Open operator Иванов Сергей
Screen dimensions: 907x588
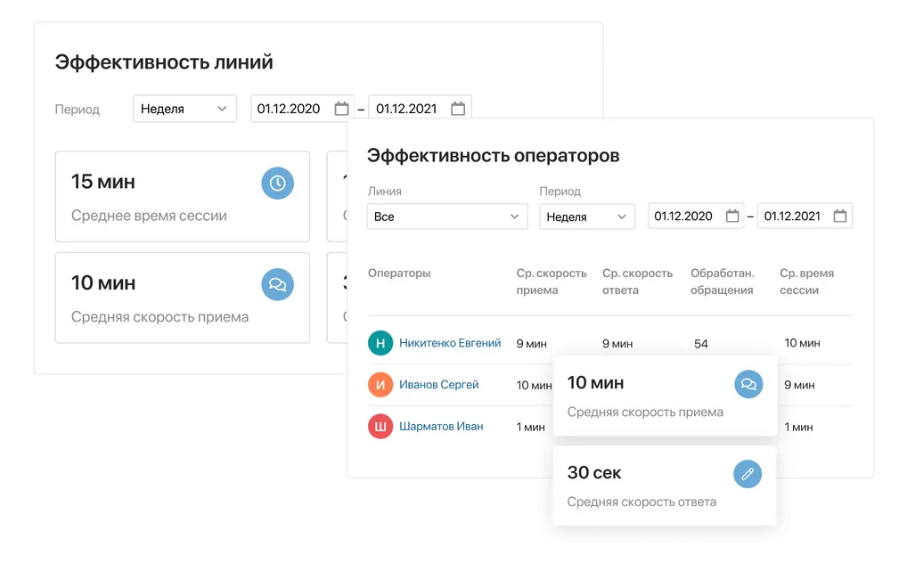pos(439,385)
